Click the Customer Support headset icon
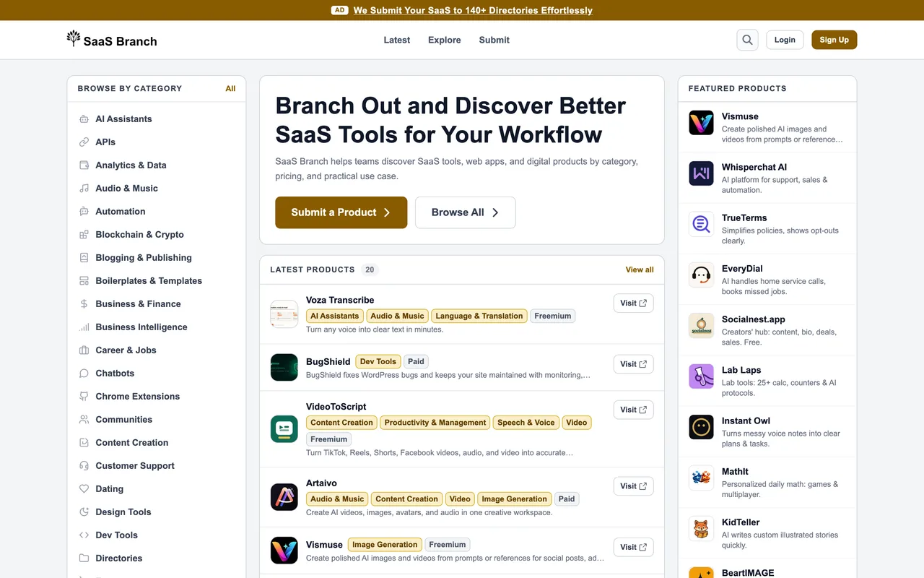Screen dimensions: 924x578 click(x=84, y=466)
